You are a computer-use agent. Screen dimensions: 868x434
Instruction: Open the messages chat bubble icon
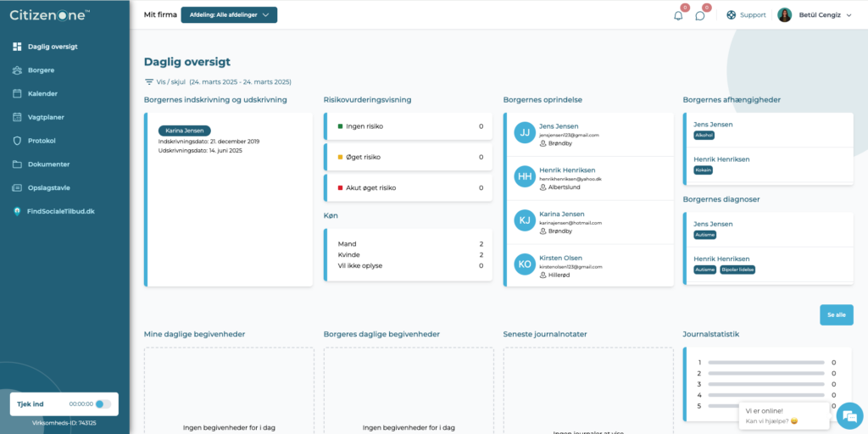pyautogui.click(x=699, y=15)
